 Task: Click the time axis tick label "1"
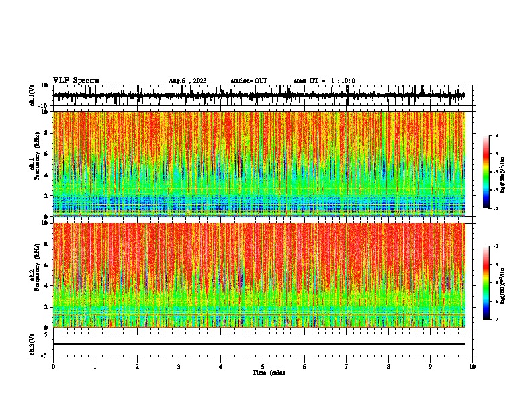click(95, 367)
